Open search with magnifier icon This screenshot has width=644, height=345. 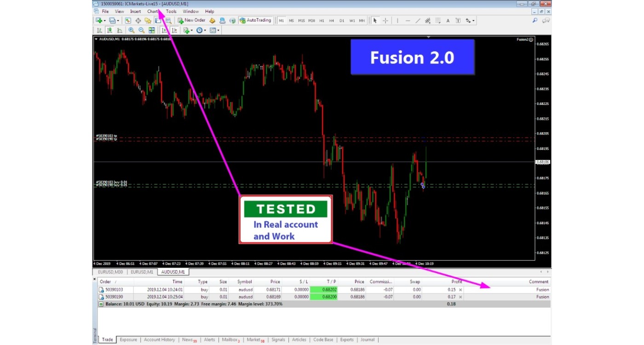[x=535, y=21]
